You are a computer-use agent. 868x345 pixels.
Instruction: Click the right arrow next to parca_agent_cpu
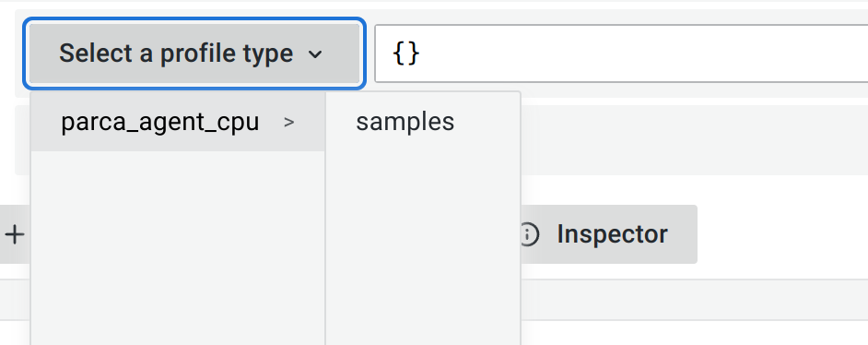[x=288, y=122]
